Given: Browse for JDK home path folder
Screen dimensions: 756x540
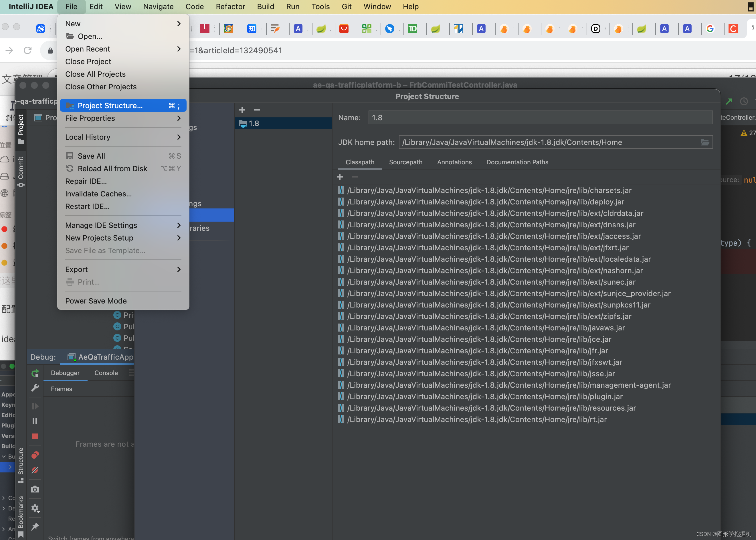Looking at the screenshot, I should 705,142.
